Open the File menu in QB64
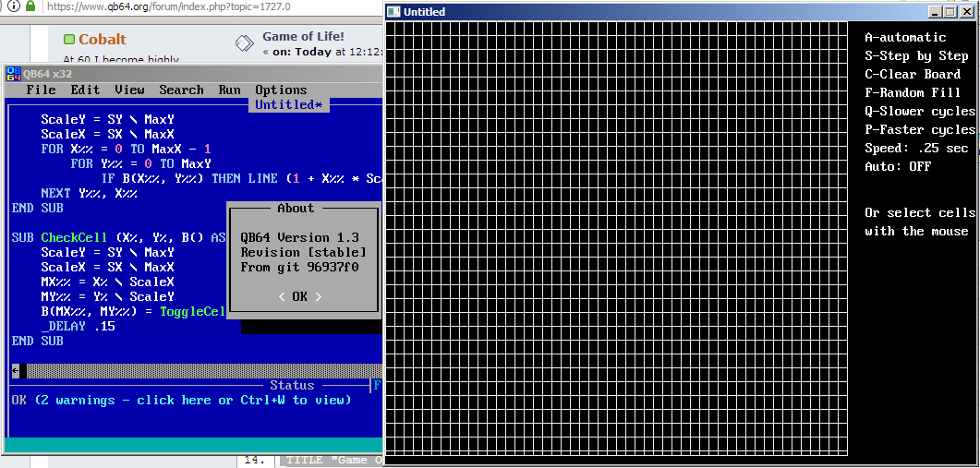This screenshot has width=980, height=468. tap(41, 90)
